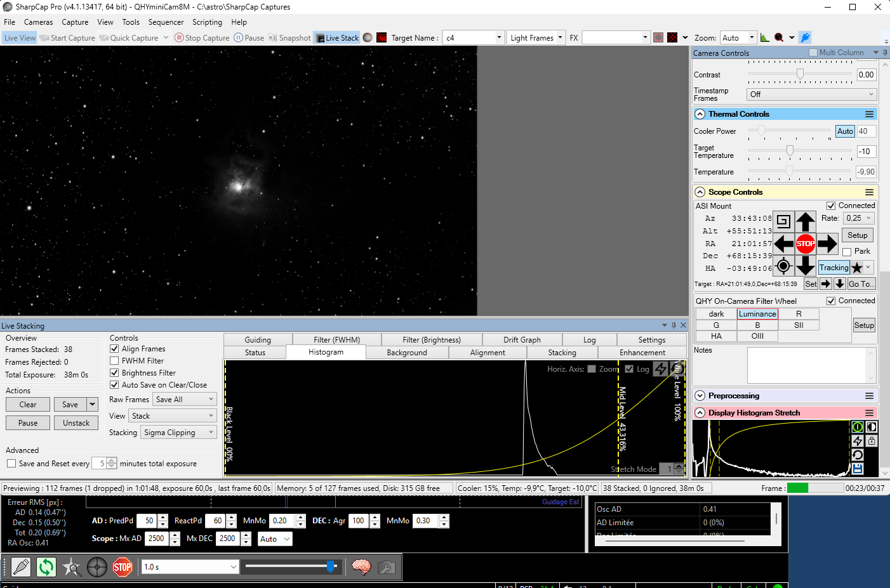Screen dimensions: 890x588
Task: Select the Luminance filter button
Action: coord(757,314)
